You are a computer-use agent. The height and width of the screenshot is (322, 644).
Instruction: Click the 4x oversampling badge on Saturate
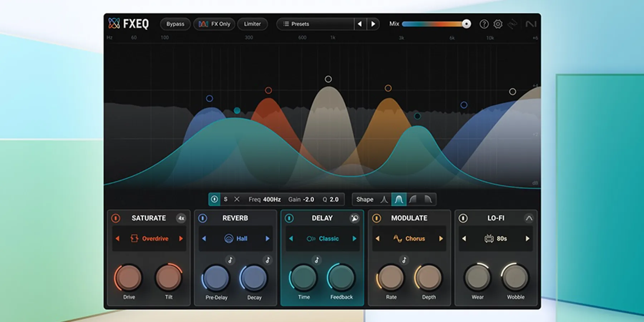pyautogui.click(x=181, y=218)
